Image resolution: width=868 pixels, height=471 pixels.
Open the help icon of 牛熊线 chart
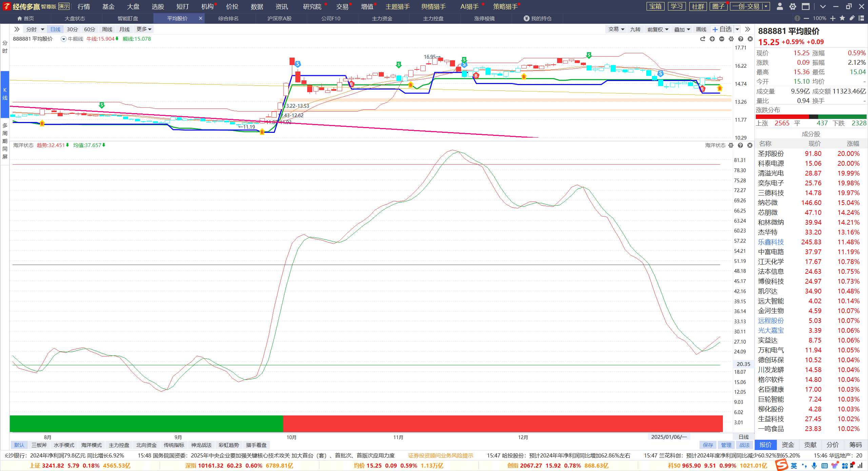(741, 39)
